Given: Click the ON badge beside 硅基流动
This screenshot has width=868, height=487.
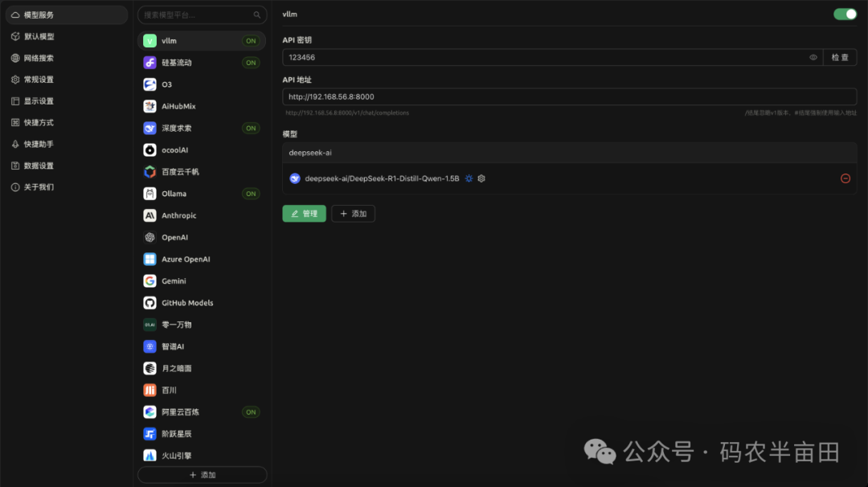Looking at the screenshot, I should 251,63.
